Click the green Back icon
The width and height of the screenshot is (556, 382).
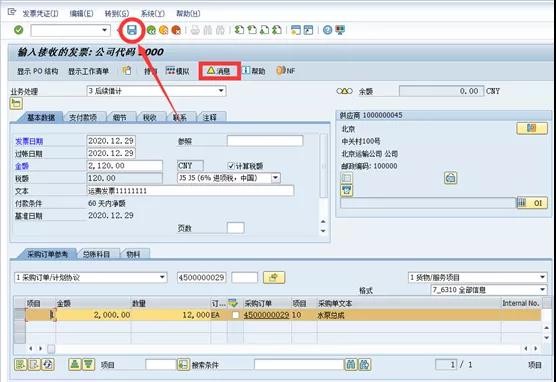pos(151,30)
